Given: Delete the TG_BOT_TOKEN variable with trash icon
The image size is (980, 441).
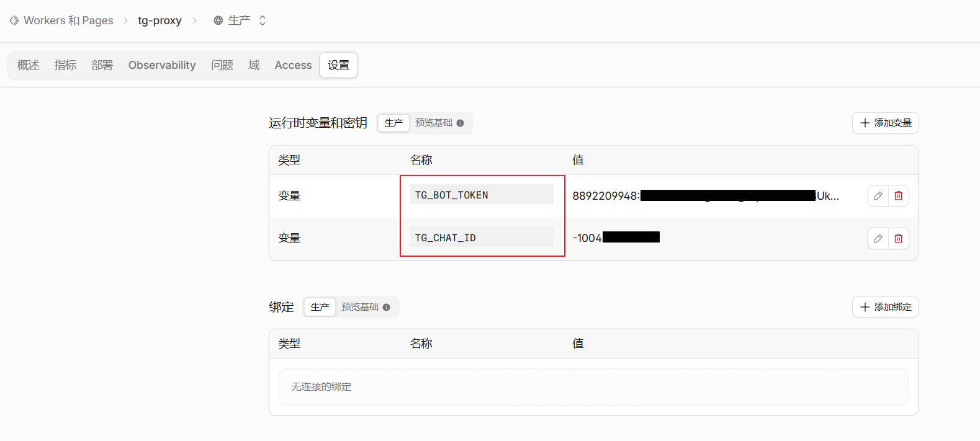Looking at the screenshot, I should (x=899, y=196).
